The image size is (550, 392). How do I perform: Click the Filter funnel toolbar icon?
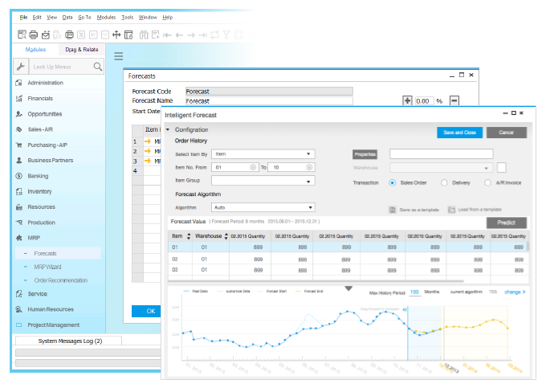pyautogui.click(x=226, y=35)
